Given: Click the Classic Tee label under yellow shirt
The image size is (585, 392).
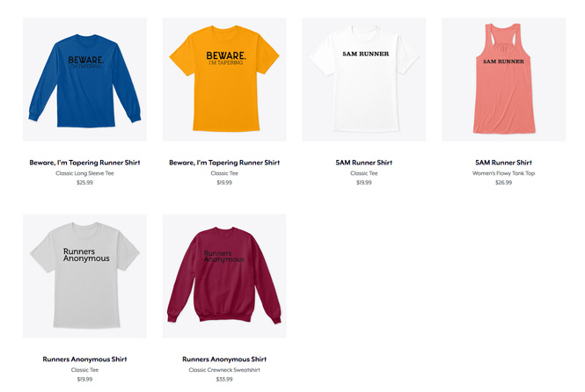Looking at the screenshot, I should coord(224,173).
